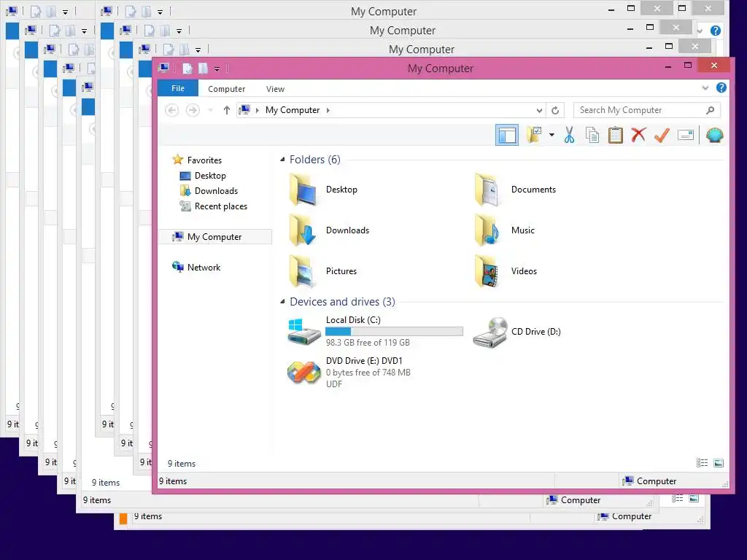Click the front window title bar text My Computer
747x560 pixels.
(440, 68)
